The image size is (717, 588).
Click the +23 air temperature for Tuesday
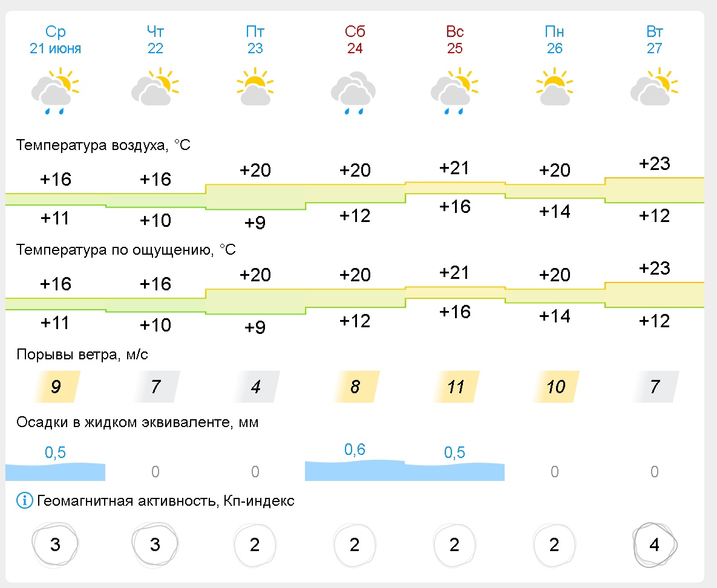654,164
